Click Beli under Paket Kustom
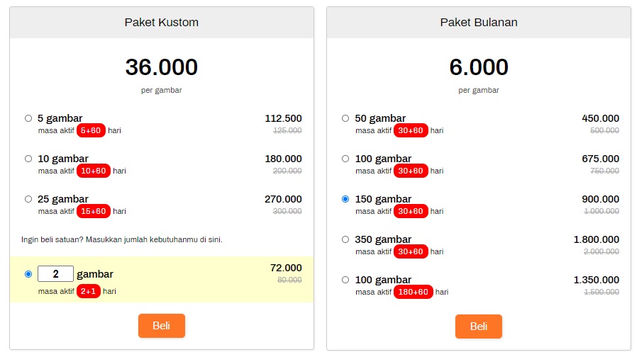Screen dimensions: 644x352 point(162,326)
